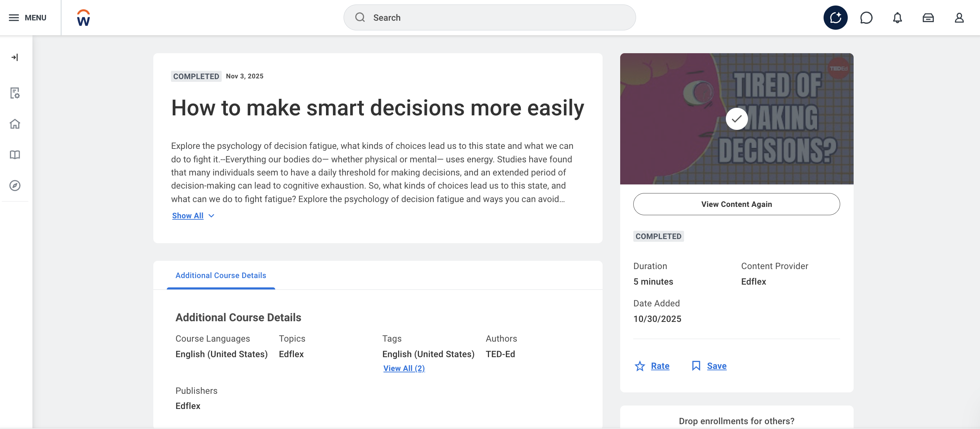Viewport: 980px width, 429px height.
Task: Go to the Home sidebar icon
Action: click(15, 124)
